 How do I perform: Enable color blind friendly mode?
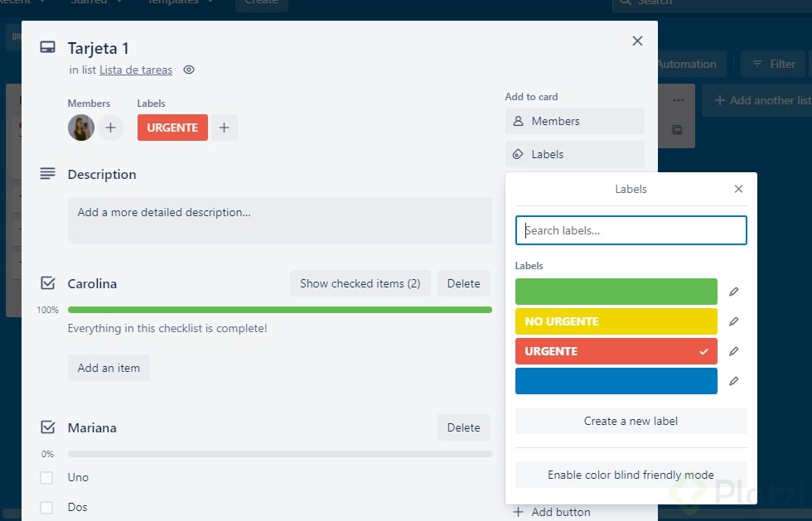631,475
